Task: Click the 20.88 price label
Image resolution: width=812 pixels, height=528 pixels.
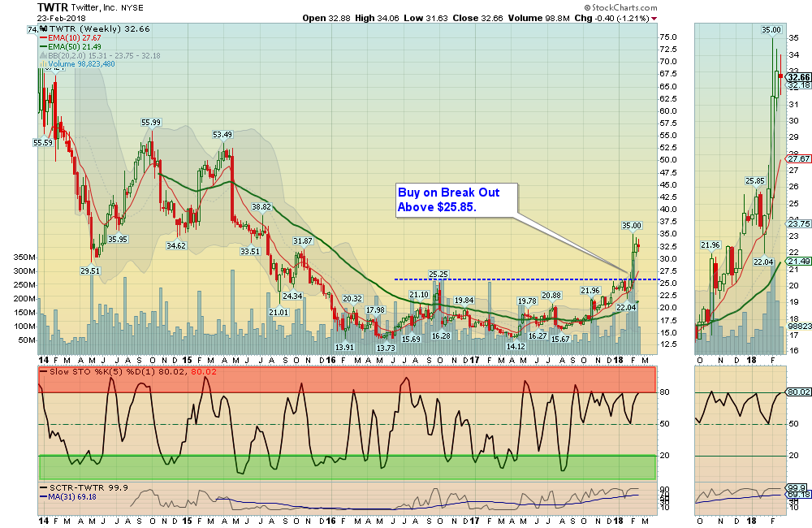Action: coord(551,295)
